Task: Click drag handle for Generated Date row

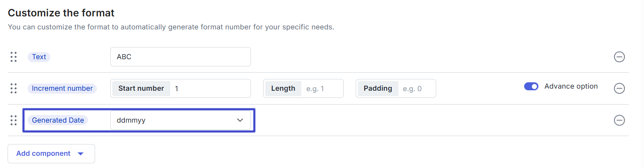Action: click(x=13, y=120)
